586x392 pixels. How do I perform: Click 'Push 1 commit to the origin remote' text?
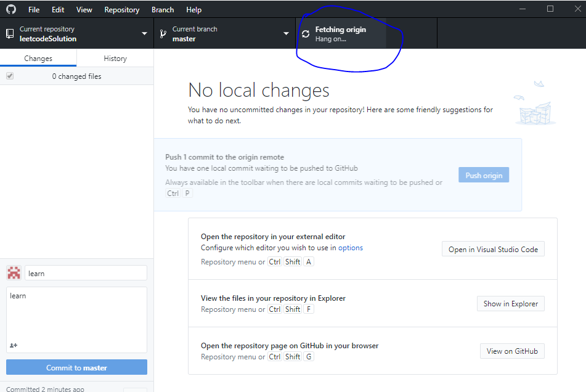(225, 157)
